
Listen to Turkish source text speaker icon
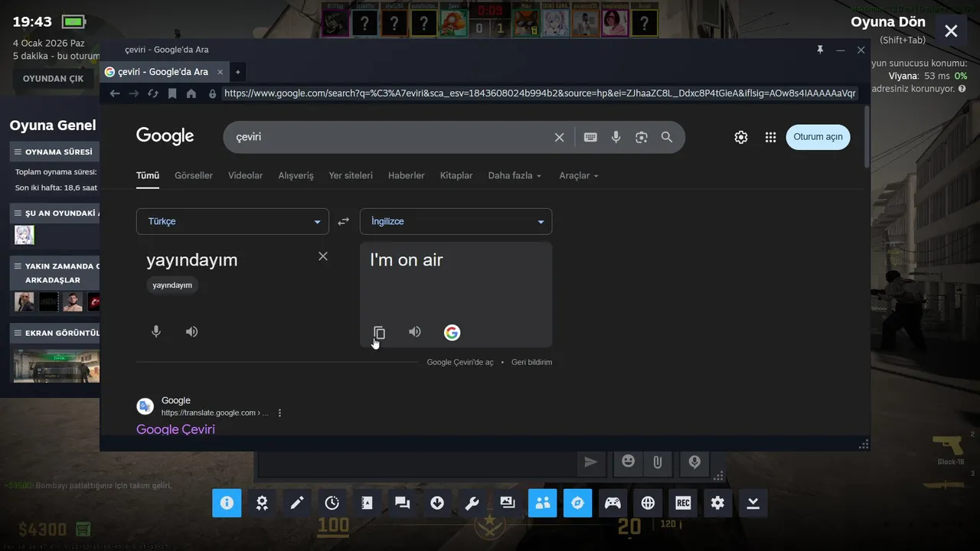(x=192, y=331)
